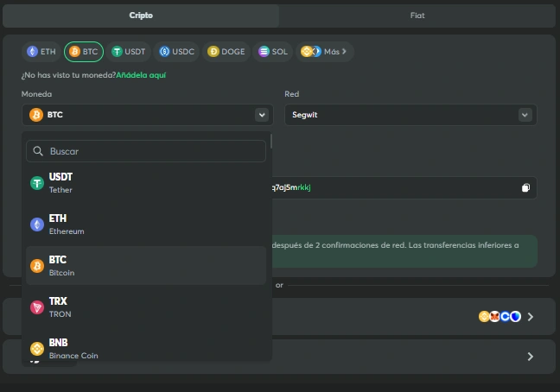
Task: Click the Añádela aquí link
Action: tap(141, 75)
